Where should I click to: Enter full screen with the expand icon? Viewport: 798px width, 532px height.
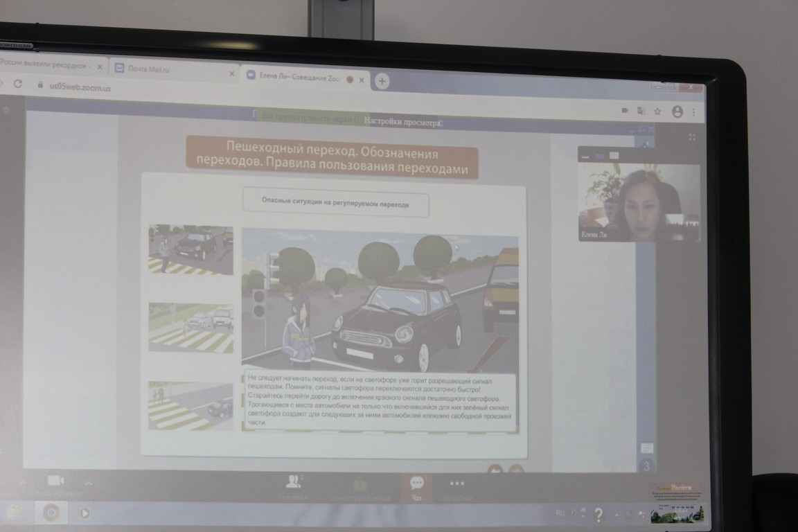click(691, 137)
